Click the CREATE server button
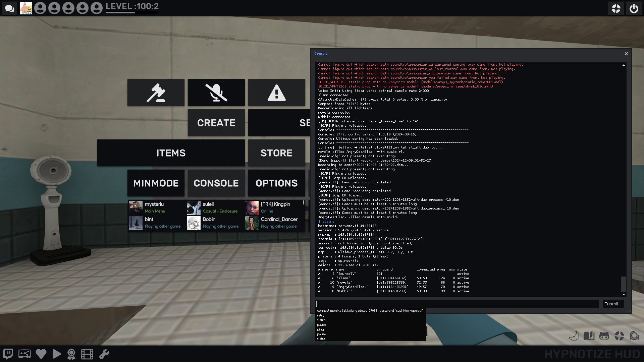The width and height of the screenshot is (644, 362). [216, 123]
